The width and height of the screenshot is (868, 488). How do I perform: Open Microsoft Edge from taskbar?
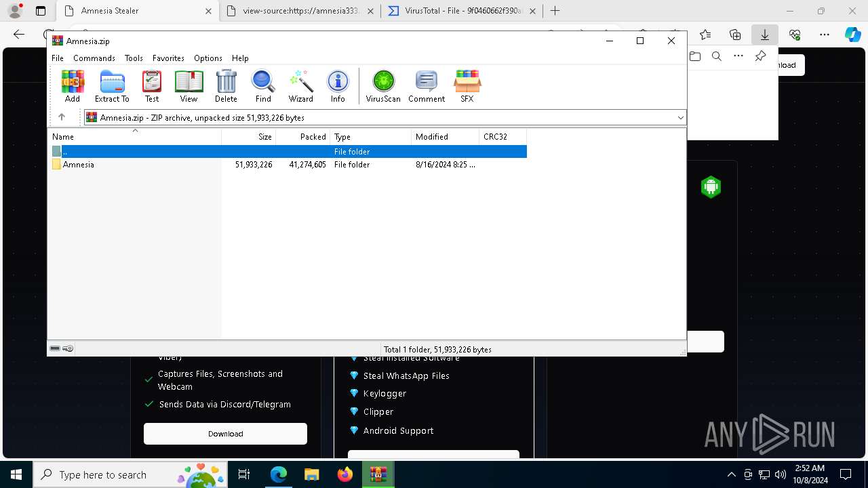[279, 474]
